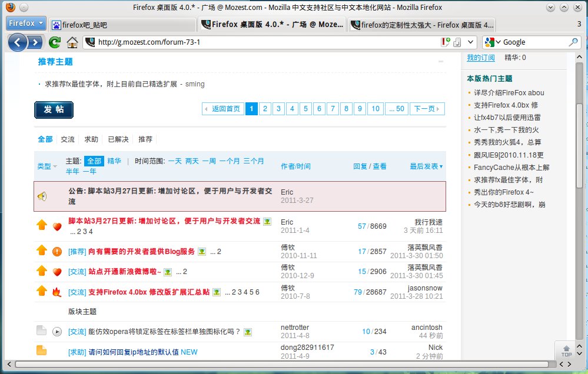Screen dimensions: 588x374
Task: Click image attachment icon after Blog服务 title
Action: [202, 252]
